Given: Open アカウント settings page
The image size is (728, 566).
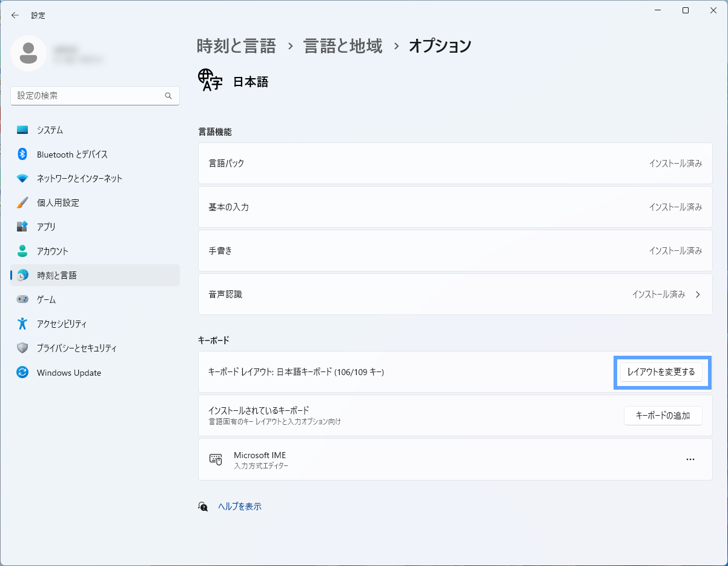Looking at the screenshot, I should 95,251.
